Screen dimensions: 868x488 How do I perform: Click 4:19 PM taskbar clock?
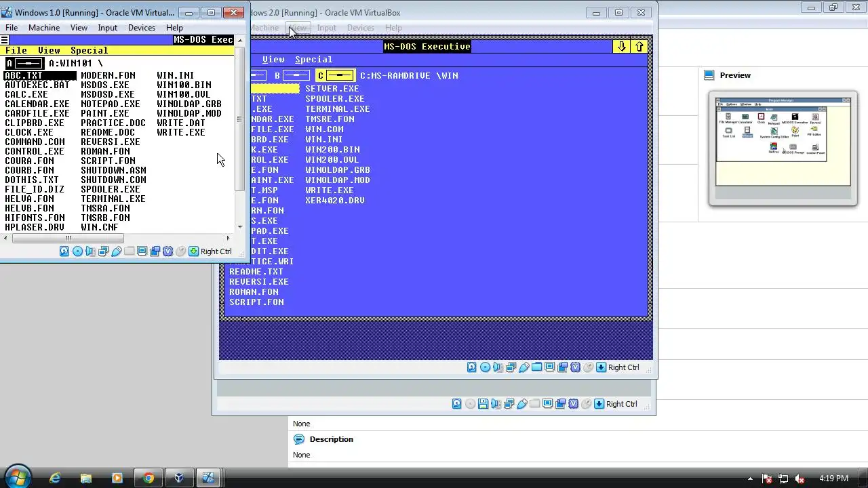(x=833, y=479)
